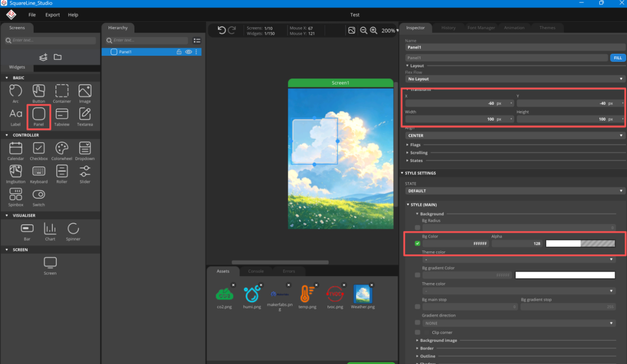
Task: Add a Slider widget
Action: click(85, 174)
